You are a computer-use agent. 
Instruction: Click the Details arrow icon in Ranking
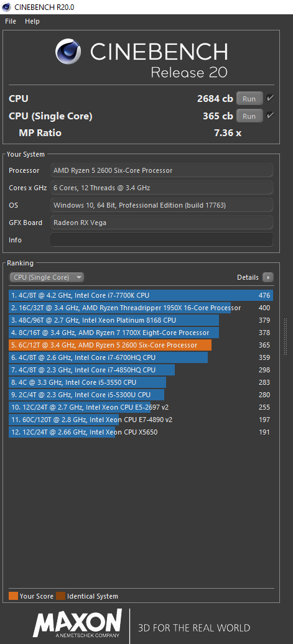point(268,277)
